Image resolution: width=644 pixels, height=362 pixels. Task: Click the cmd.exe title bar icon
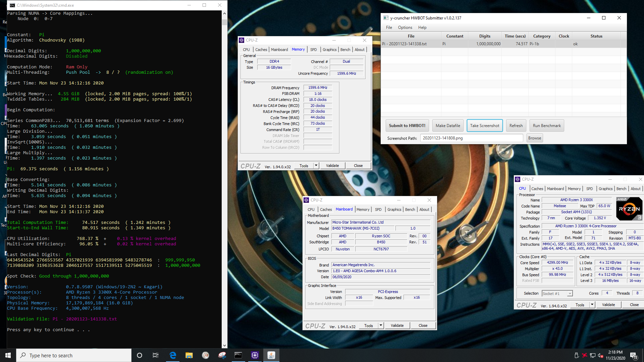tap(12, 5)
